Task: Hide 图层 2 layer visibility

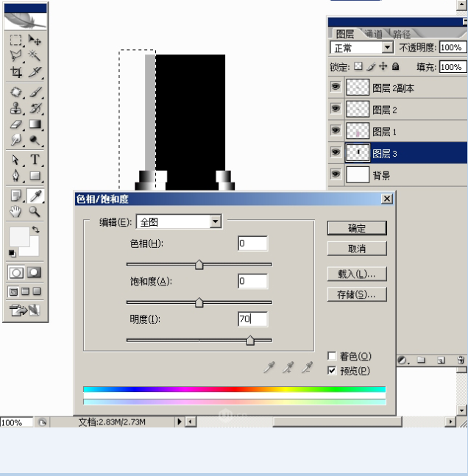Action: coord(336,109)
